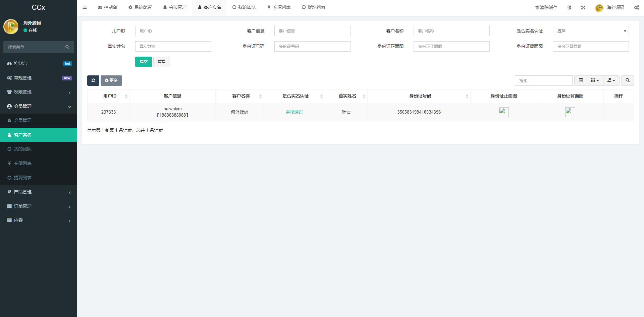This screenshot has height=317, width=644.
Task: Toggle the table card view icon
Action: click(581, 80)
